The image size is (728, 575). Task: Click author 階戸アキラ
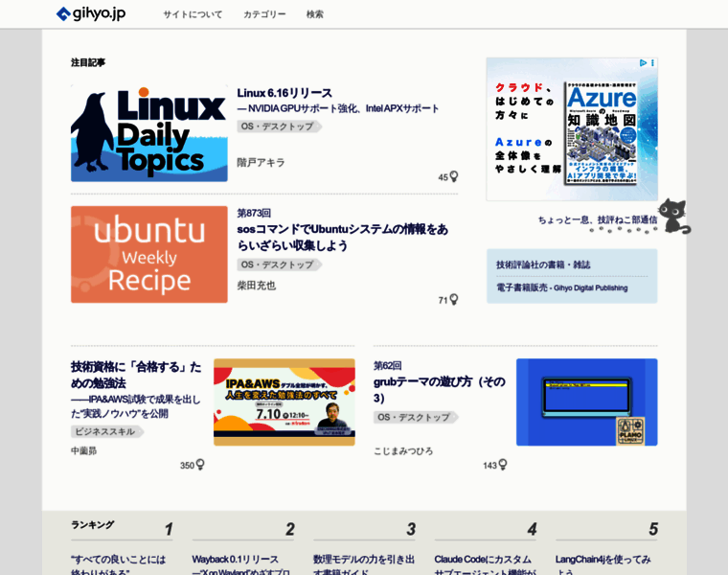[261, 163]
